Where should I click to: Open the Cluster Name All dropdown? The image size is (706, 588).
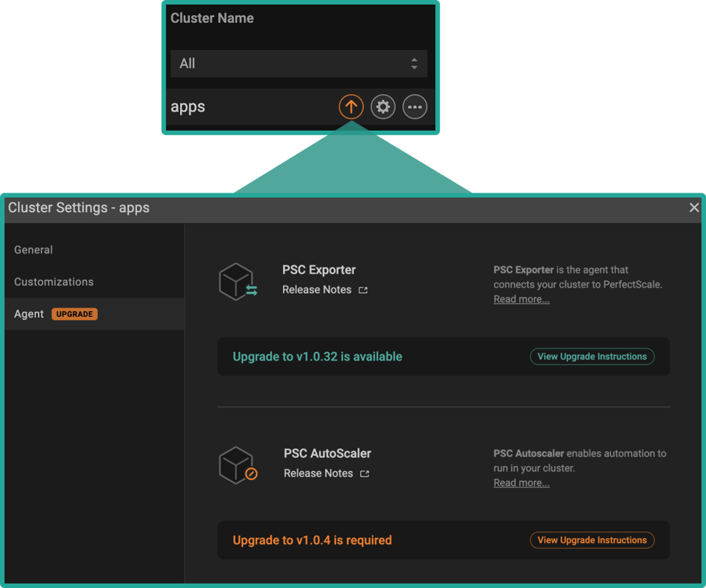(299, 63)
